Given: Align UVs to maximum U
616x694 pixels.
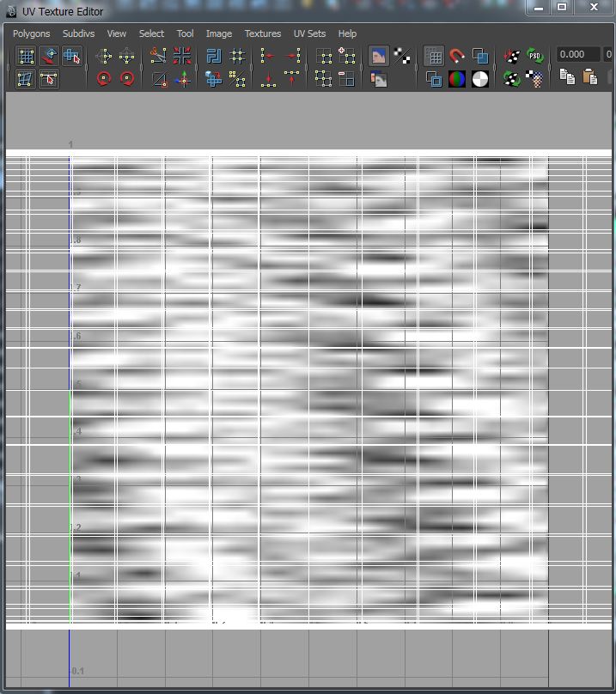Looking at the screenshot, I should tap(292, 56).
